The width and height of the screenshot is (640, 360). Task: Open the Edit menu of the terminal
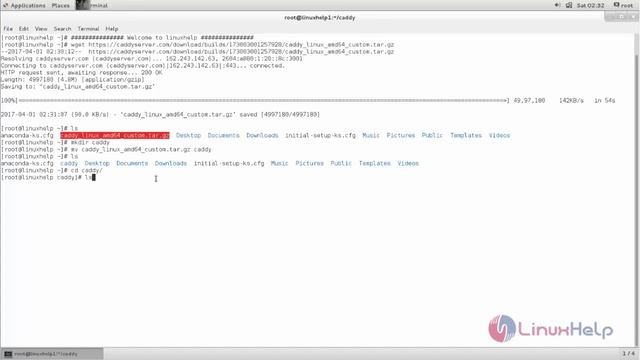[24, 29]
